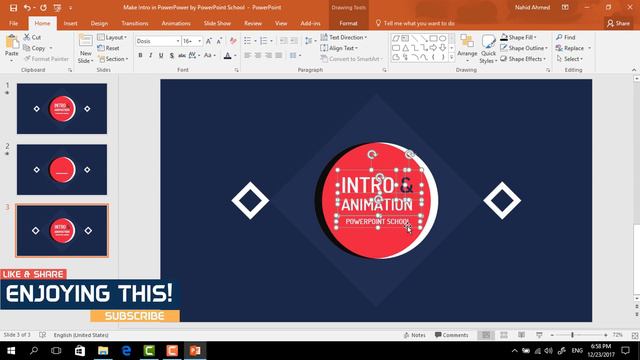Expand the Section dropdown

point(113,59)
